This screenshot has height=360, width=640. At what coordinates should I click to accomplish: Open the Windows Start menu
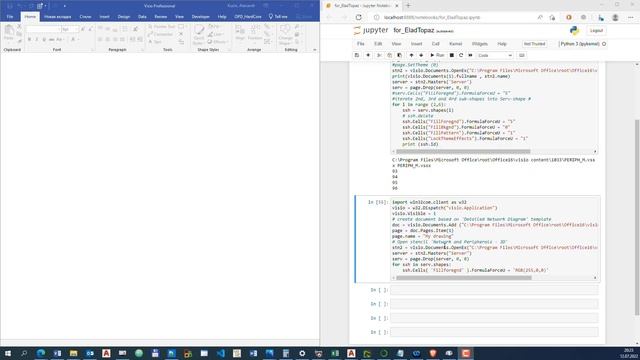8,353
